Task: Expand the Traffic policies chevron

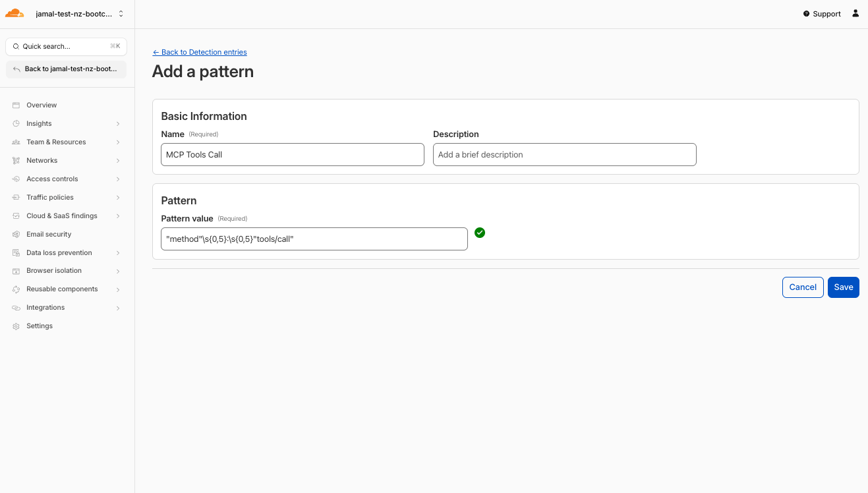Action: [x=118, y=198]
